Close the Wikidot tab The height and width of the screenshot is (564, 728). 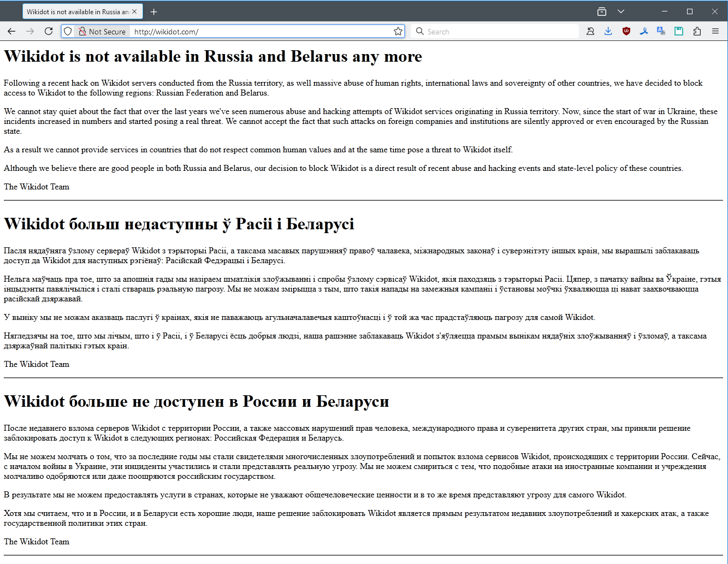click(x=134, y=11)
